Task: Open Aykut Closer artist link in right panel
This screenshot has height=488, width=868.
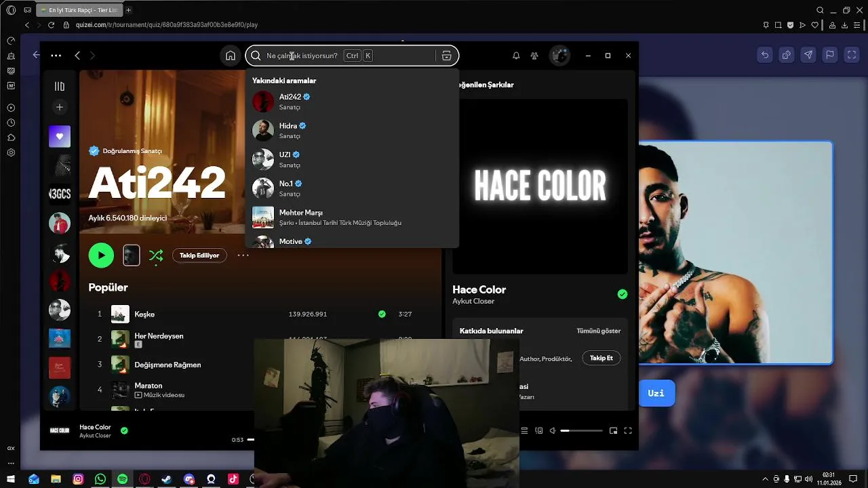Action: pyautogui.click(x=473, y=301)
